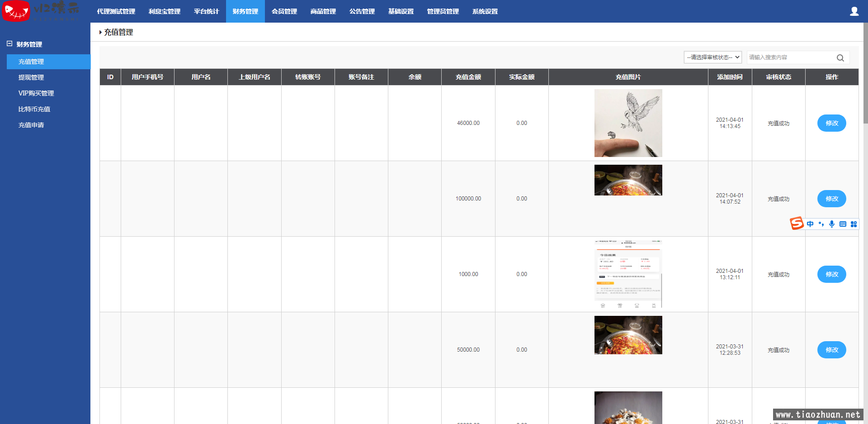Click the 100000.00 amount cell
Viewport: 868px width, 424px height.
point(468,199)
